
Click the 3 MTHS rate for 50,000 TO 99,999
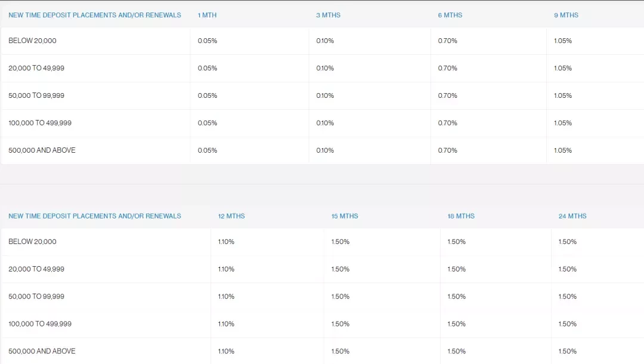(x=325, y=95)
